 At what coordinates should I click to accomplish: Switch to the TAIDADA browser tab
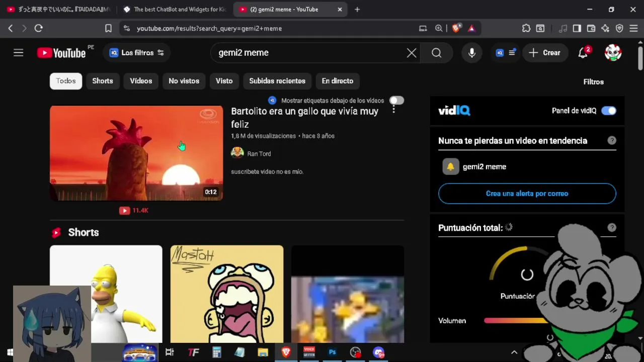tap(58, 9)
